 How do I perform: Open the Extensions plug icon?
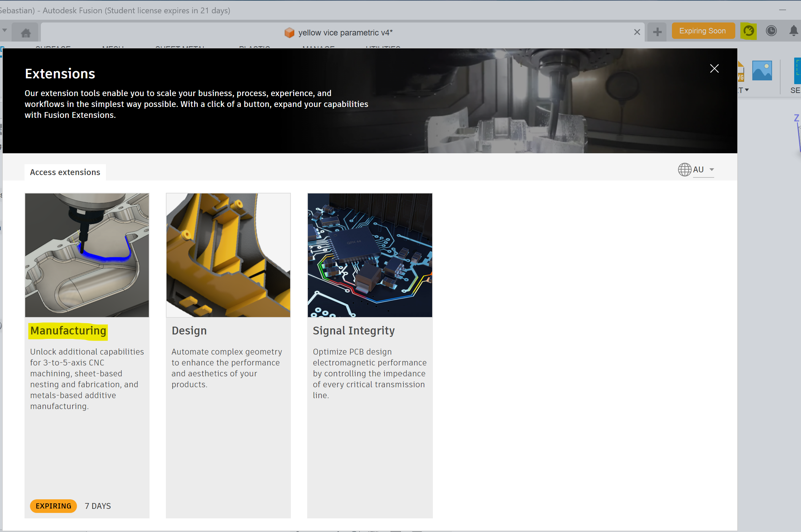(748, 31)
